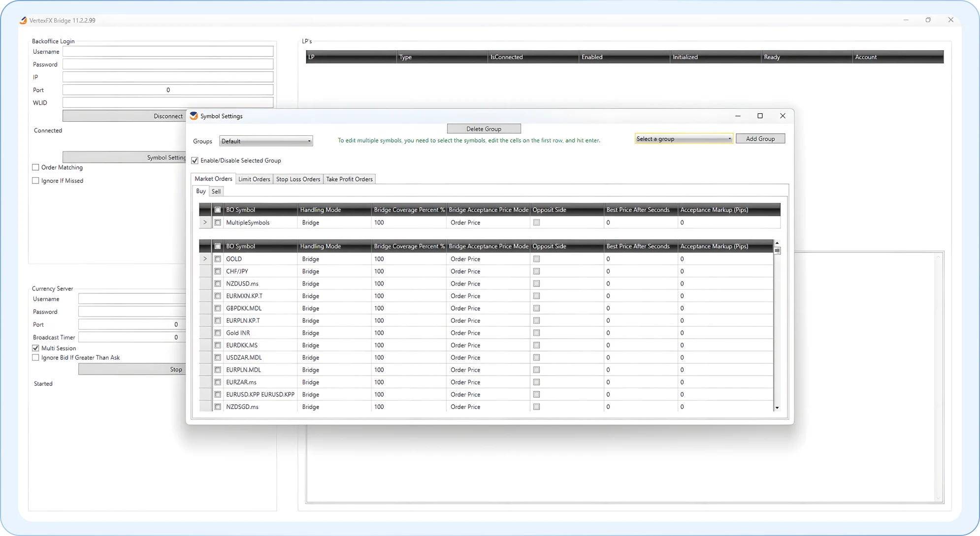Screen dimensions: 980x536
Task: Disable the Multi Session checkbox
Action: 35,347
